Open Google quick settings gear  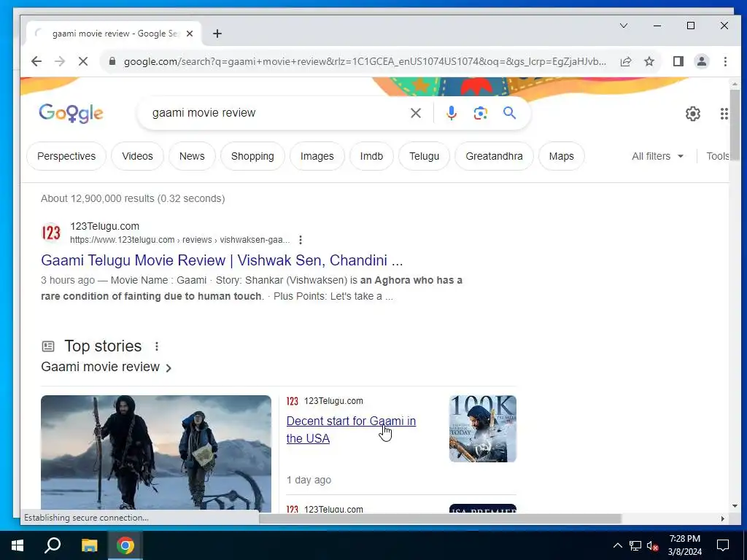point(693,113)
